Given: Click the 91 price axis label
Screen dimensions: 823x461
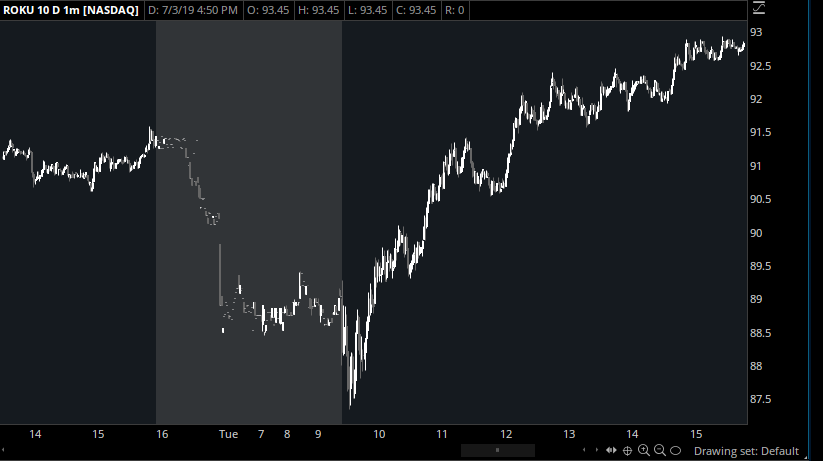Looking at the screenshot, I should pos(756,166).
